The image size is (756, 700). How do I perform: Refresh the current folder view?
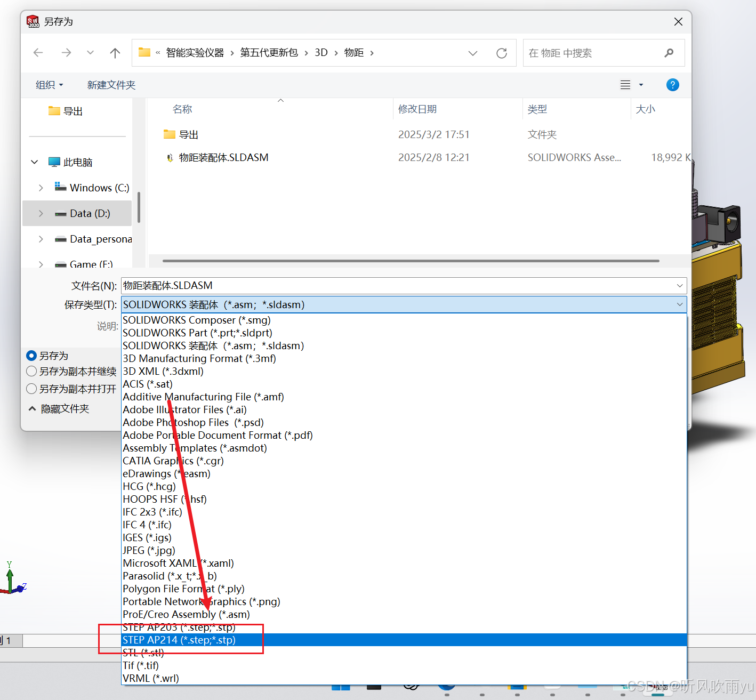click(x=502, y=53)
